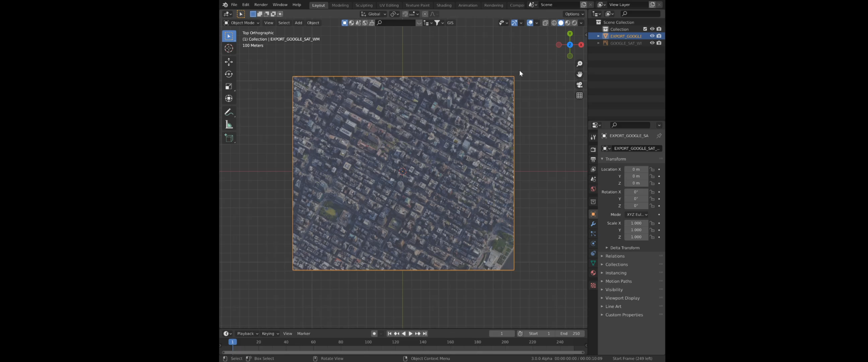Click the GIS menu button
Screen dimensions: 868x362
point(450,23)
